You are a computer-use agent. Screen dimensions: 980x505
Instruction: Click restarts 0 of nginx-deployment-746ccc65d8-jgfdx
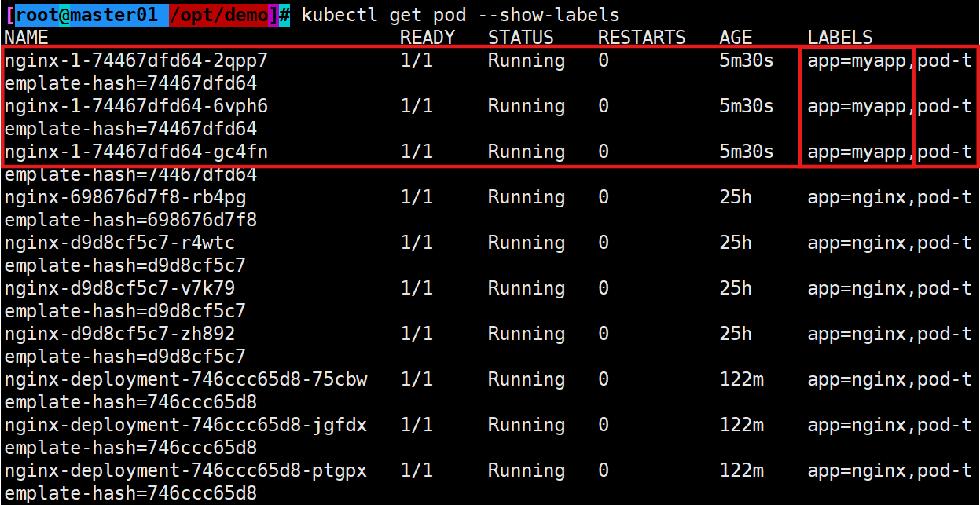tap(604, 425)
